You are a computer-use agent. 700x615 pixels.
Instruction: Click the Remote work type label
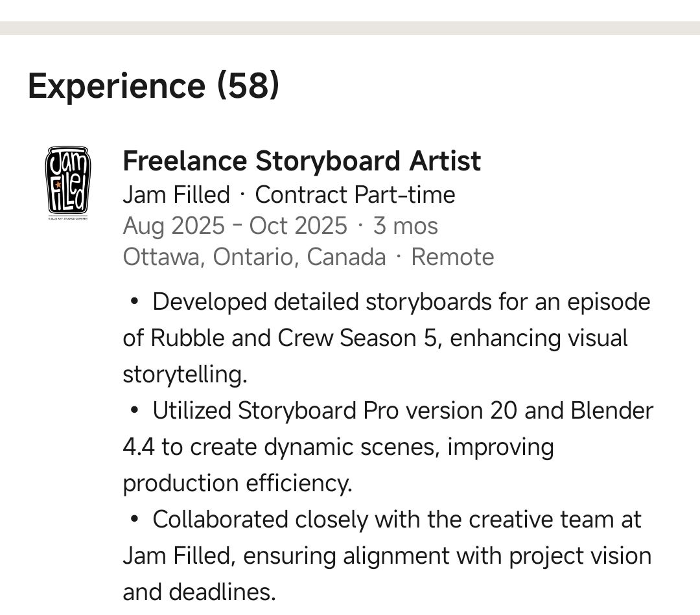tap(452, 257)
